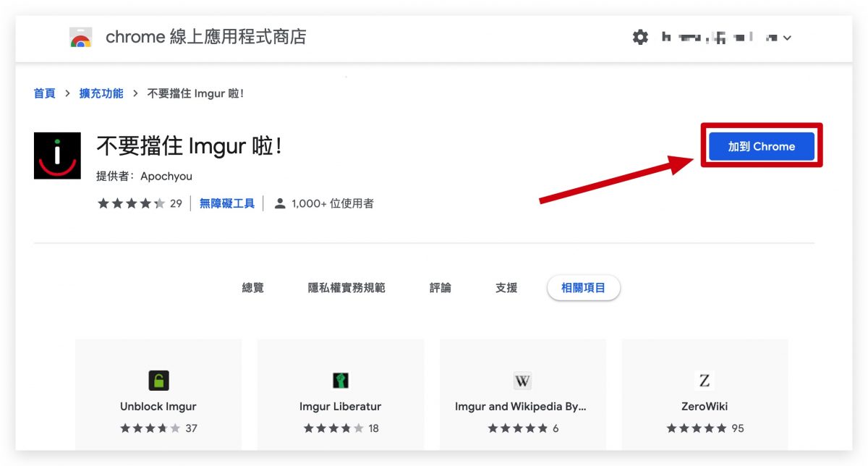Expand the account email dropdown arrow
868x466 pixels.
[787, 38]
